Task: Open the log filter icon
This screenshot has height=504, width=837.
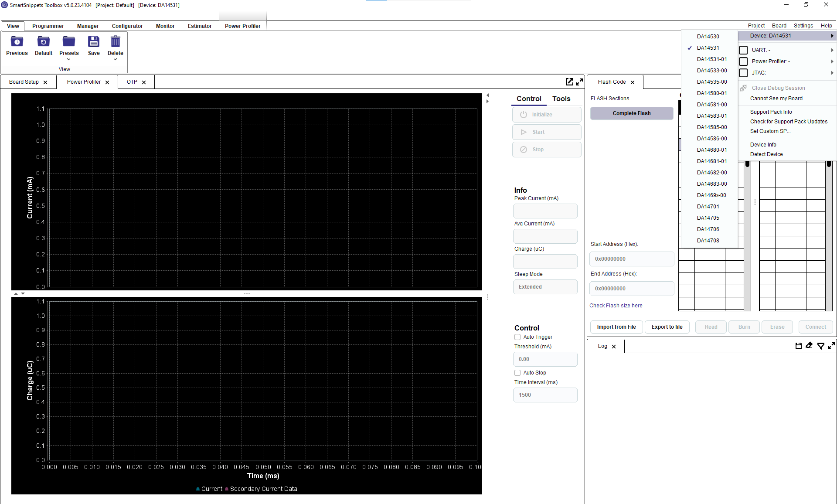Action: (x=820, y=346)
